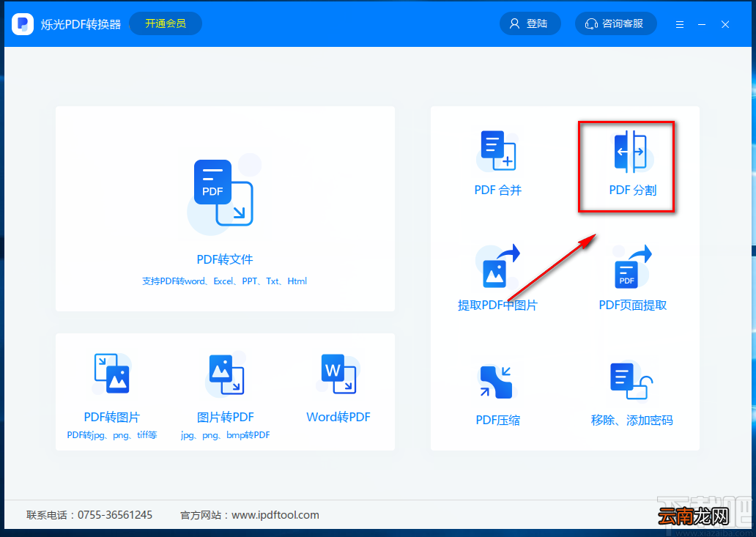Minimize the PDF converter window
Viewport: 756px width, 537px height.
coord(702,24)
